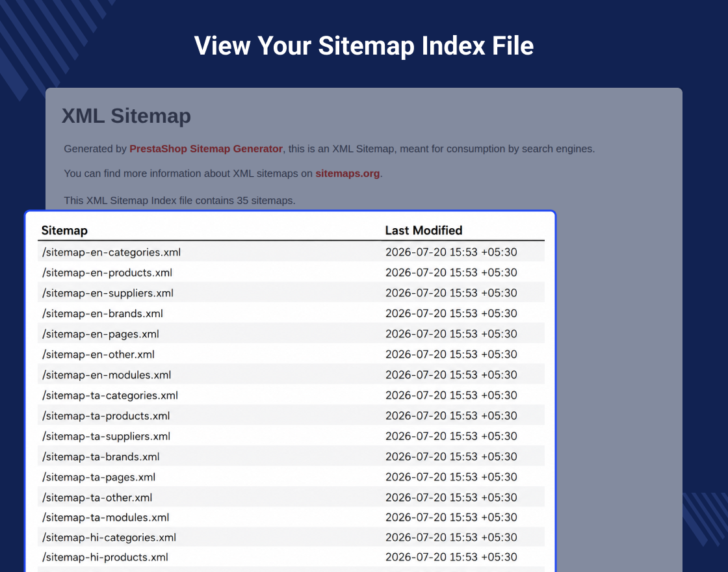Open /sitemap-hi-products.xml

105,557
